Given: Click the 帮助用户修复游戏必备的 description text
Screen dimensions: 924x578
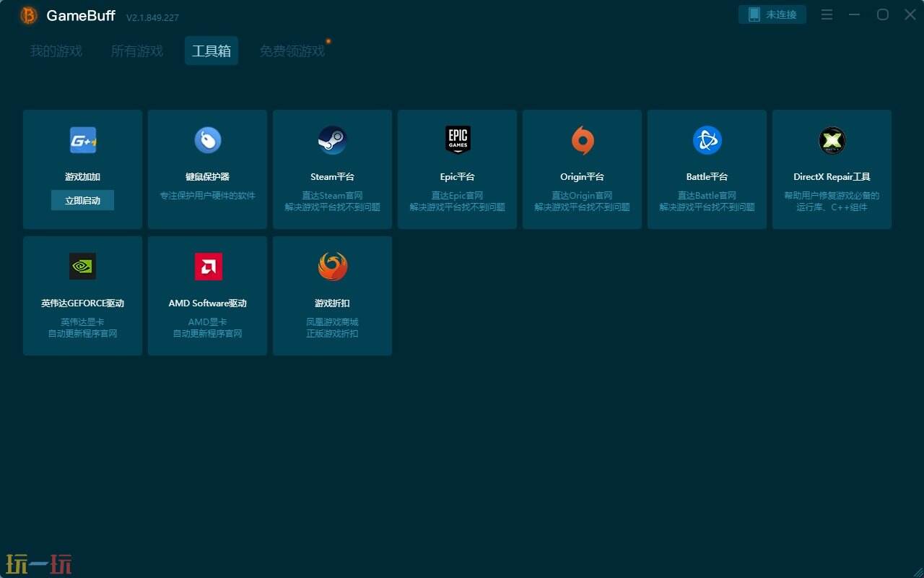Looking at the screenshot, I should 832,196.
